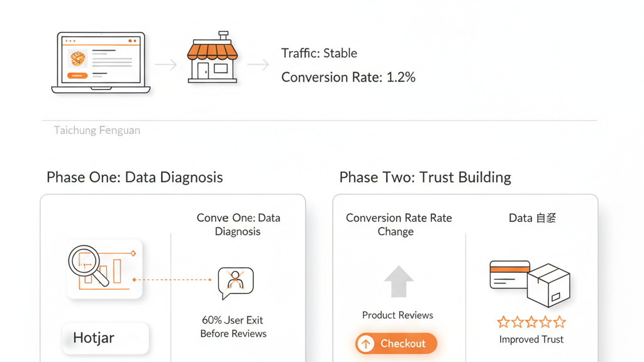Screen dimensions: 644x362
Task: Click the package box icon
Action: (x=548, y=284)
